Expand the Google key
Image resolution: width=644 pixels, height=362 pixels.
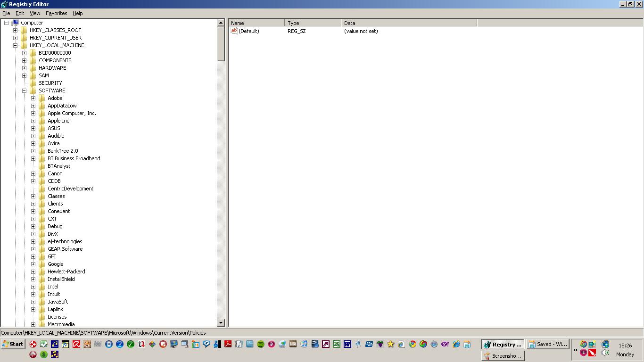[33, 264]
